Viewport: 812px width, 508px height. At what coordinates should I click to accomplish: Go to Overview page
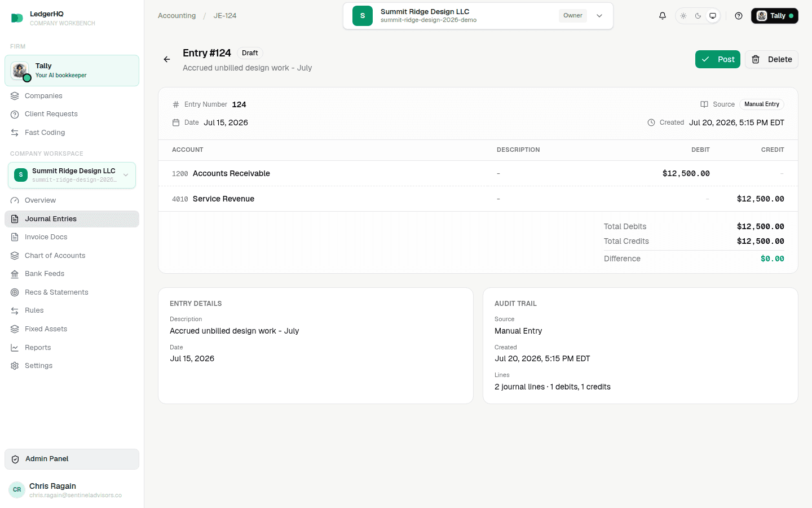72,200
